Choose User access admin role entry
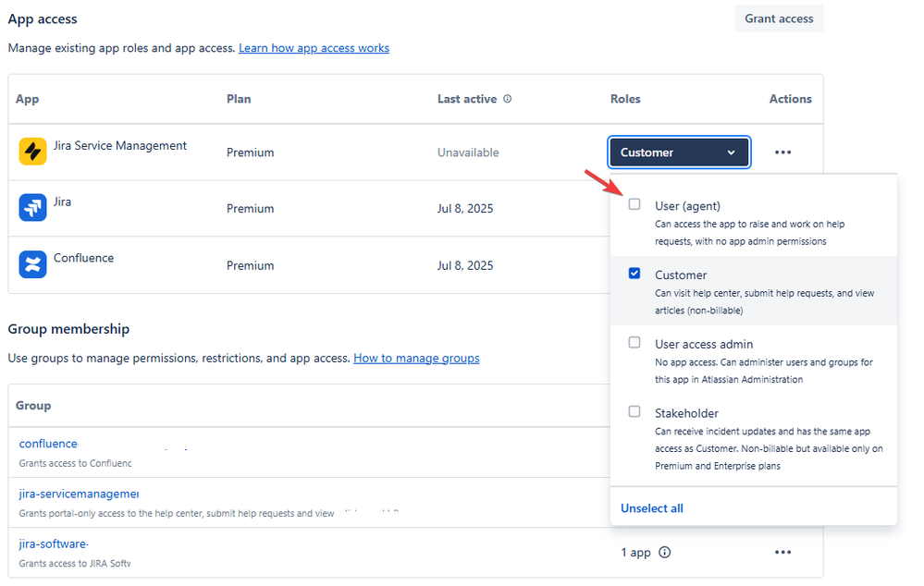The width and height of the screenshot is (924, 586). click(754, 360)
